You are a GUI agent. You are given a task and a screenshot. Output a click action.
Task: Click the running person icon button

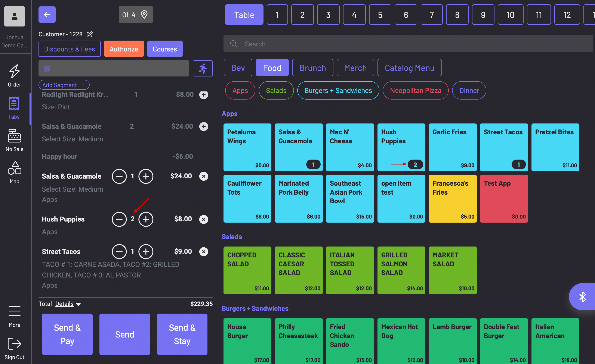click(202, 69)
